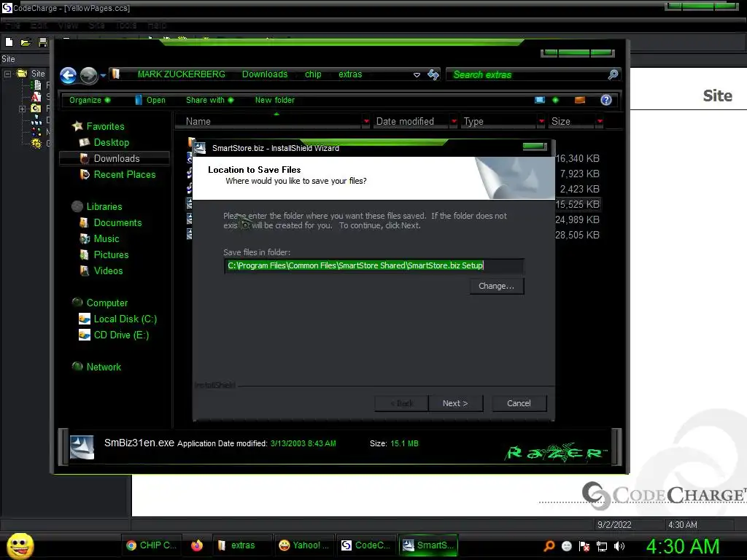Switch to the Yahoo! taskbar window
The height and width of the screenshot is (560, 747).
click(x=304, y=545)
